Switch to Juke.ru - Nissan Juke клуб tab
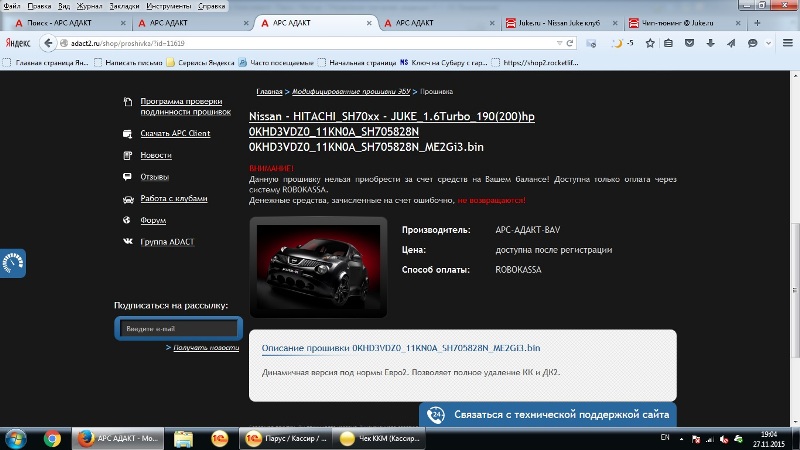 tap(559, 23)
